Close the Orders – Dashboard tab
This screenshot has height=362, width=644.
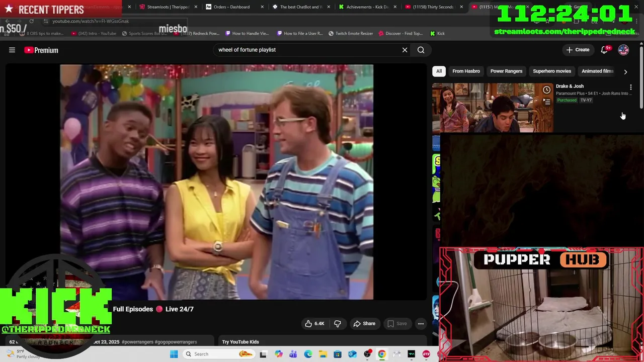click(262, 7)
